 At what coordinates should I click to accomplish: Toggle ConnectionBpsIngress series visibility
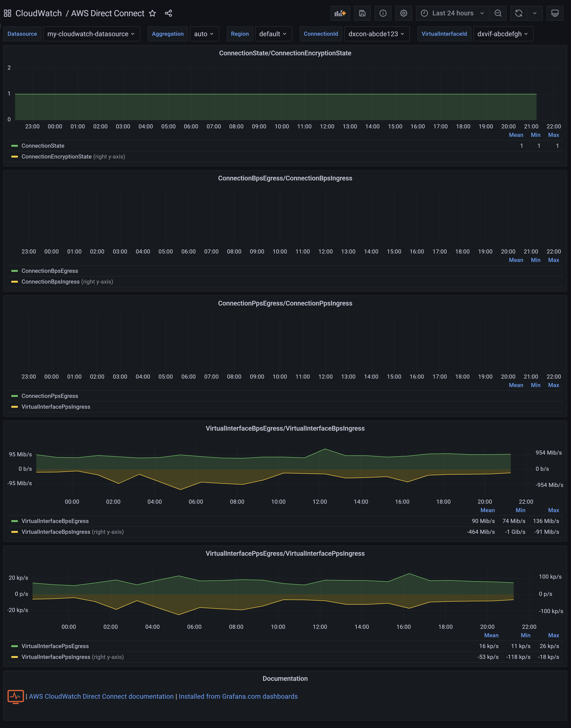[x=50, y=282]
